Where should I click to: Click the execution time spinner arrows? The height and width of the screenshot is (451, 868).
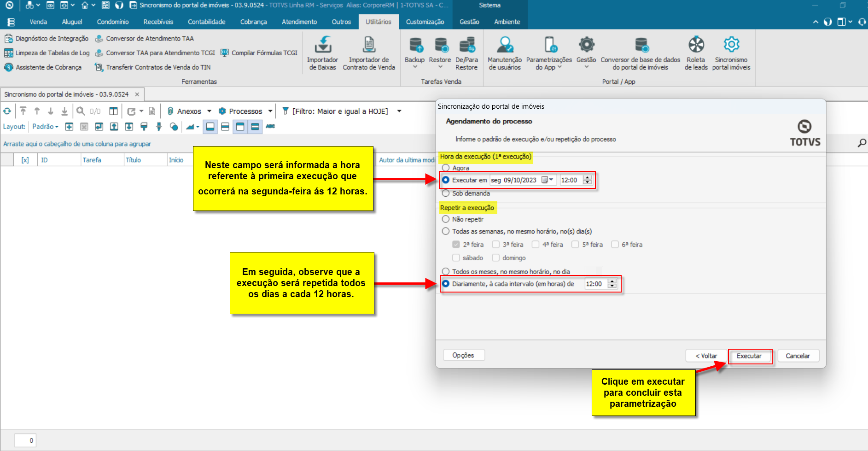click(587, 180)
